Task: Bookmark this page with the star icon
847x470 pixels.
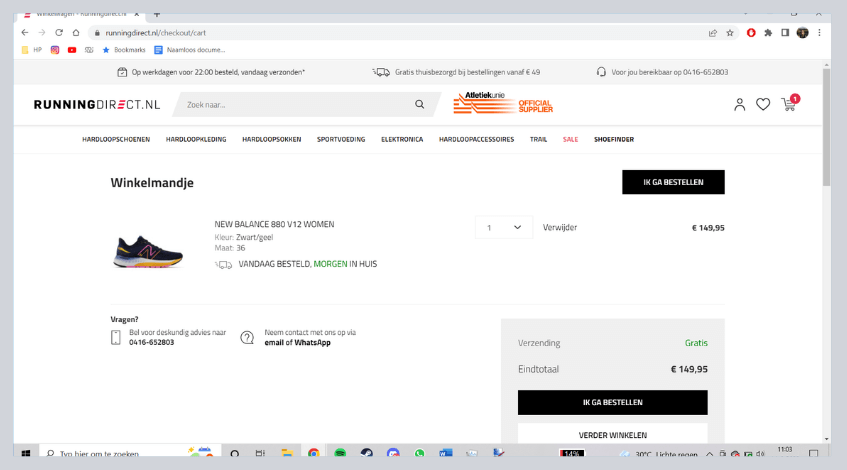Action: 730,32
